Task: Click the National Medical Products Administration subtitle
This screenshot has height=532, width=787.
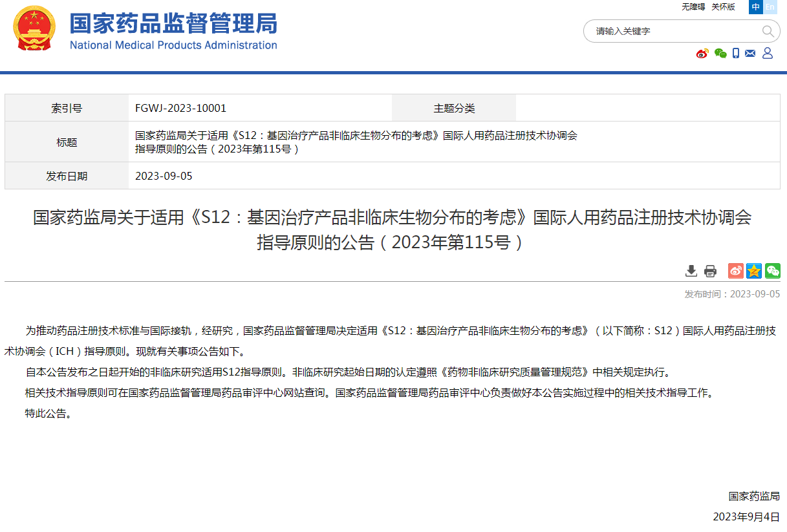Action: [x=173, y=45]
